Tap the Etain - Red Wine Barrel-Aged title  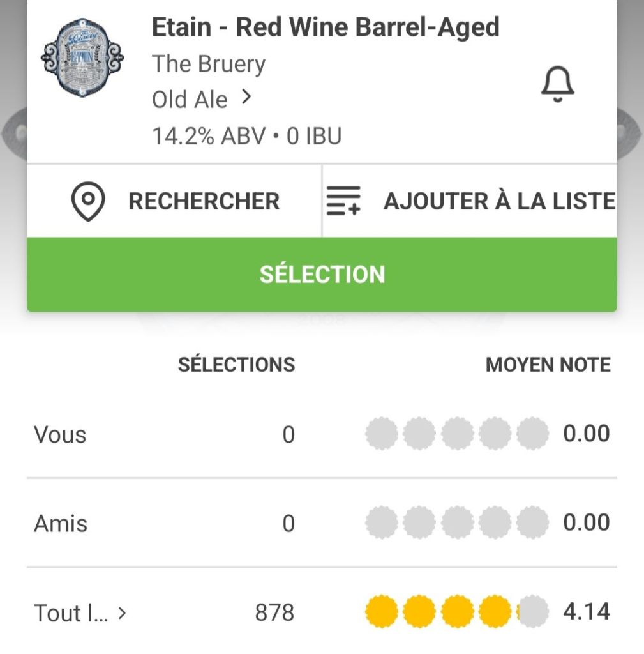[325, 27]
